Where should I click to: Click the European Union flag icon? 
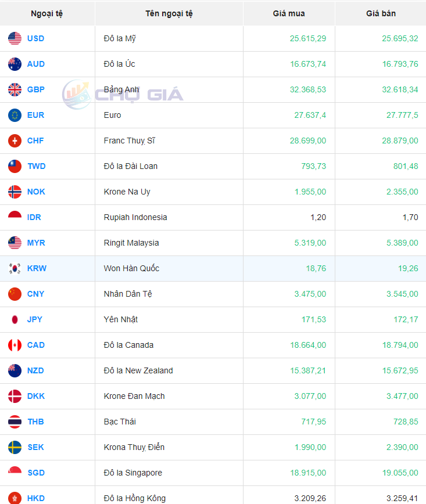[x=15, y=115]
